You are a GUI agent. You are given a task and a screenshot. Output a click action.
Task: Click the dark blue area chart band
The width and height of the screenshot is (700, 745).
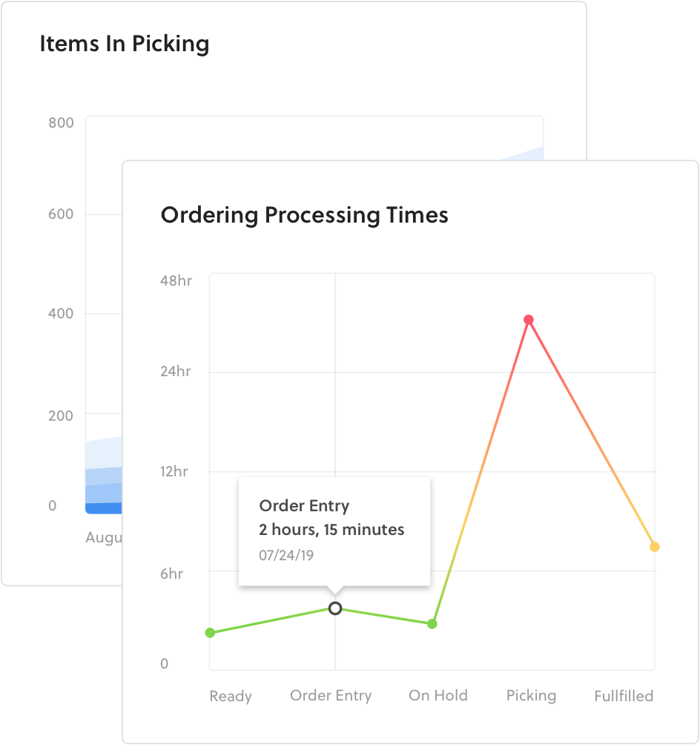pos(104,508)
